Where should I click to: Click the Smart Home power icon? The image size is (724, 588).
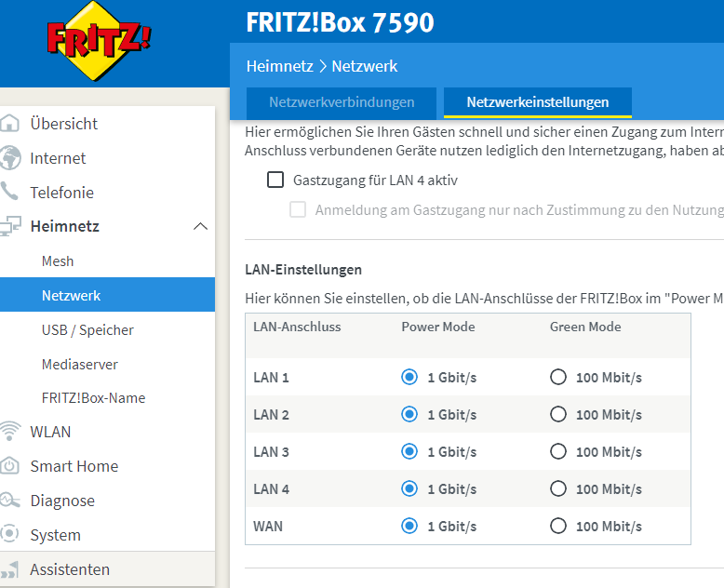point(9,466)
